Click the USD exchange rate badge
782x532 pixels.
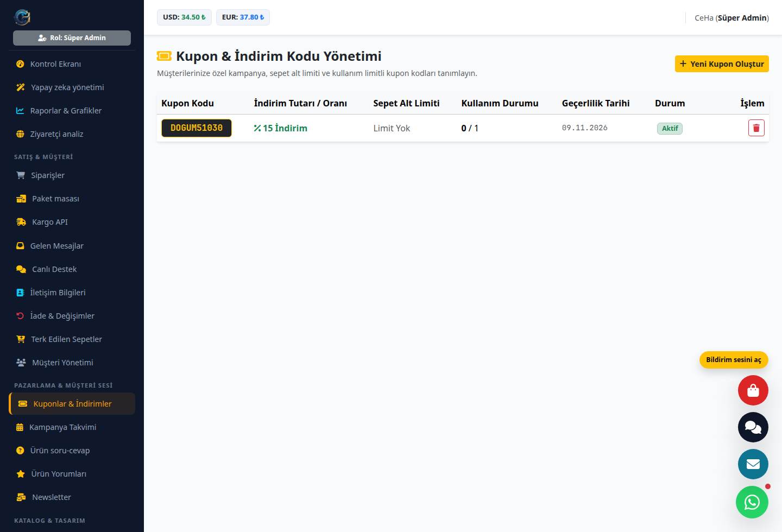(x=185, y=17)
